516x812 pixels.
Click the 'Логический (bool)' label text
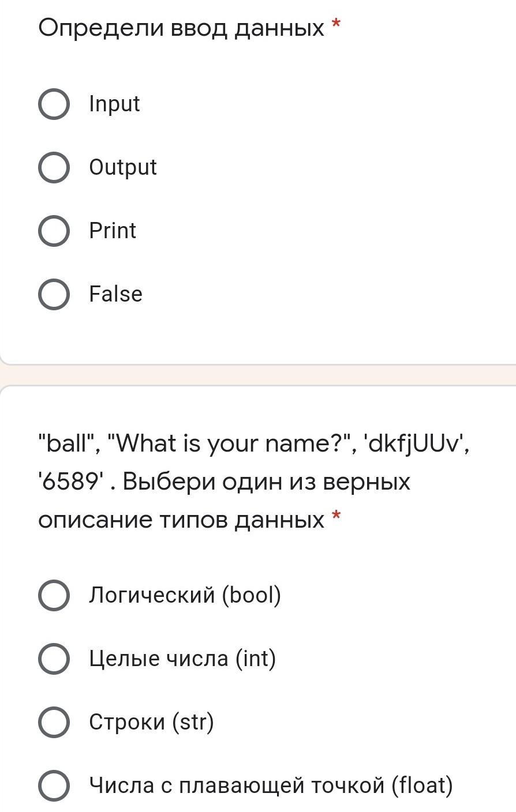coord(185,595)
